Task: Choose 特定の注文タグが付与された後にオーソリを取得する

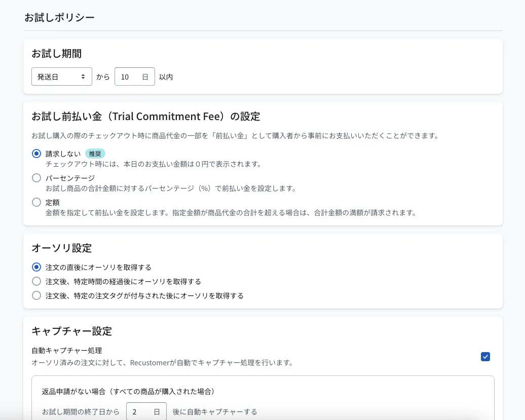Action: tap(36, 295)
